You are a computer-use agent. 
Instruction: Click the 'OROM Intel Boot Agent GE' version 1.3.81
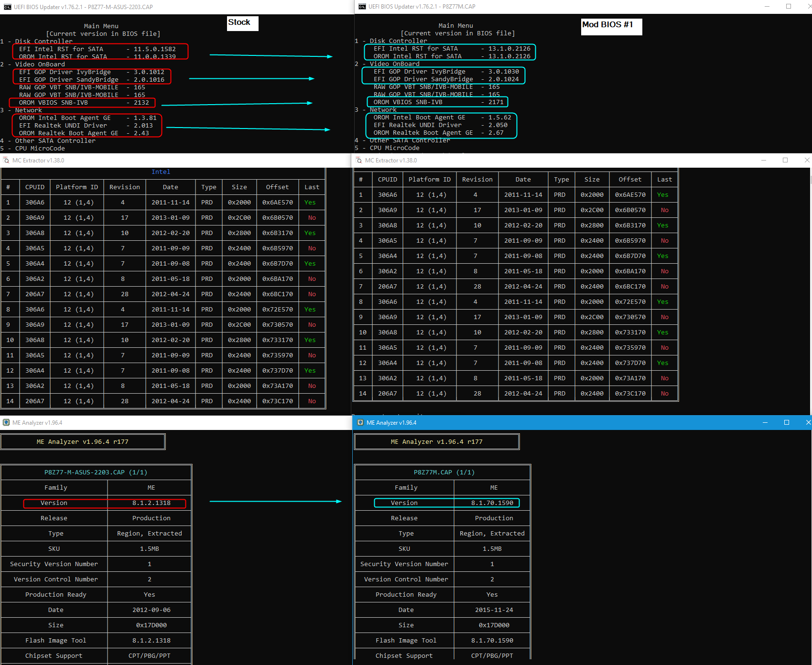click(145, 118)
